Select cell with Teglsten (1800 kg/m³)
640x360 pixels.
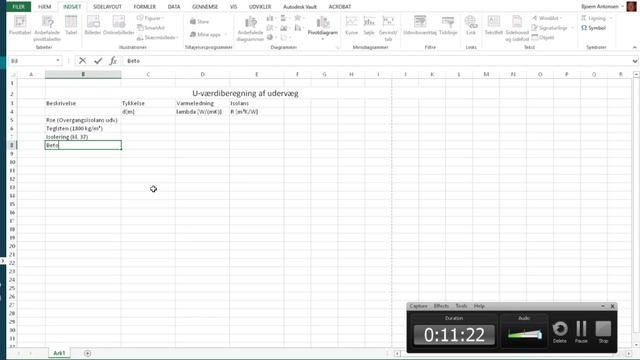click(x=83, y=129)
